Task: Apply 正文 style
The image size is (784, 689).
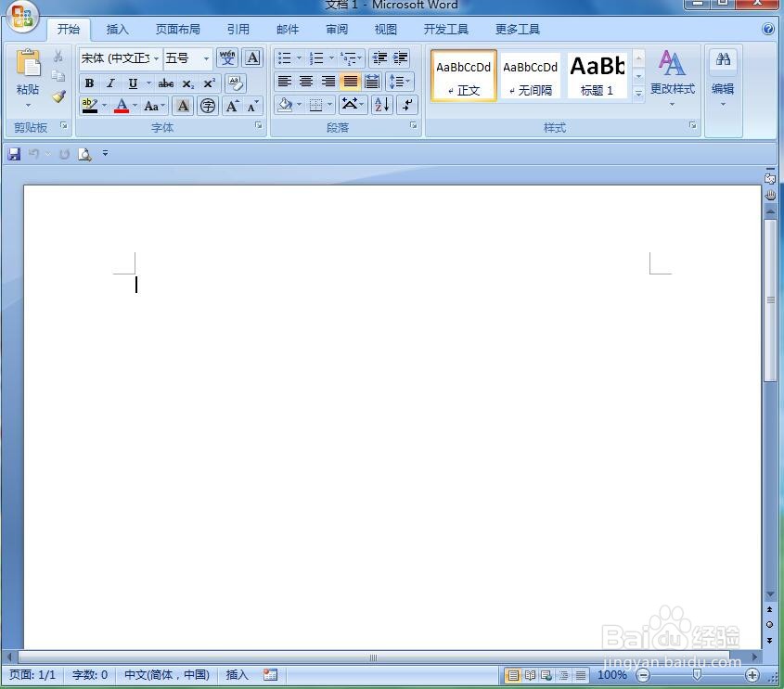Action: 464,75
